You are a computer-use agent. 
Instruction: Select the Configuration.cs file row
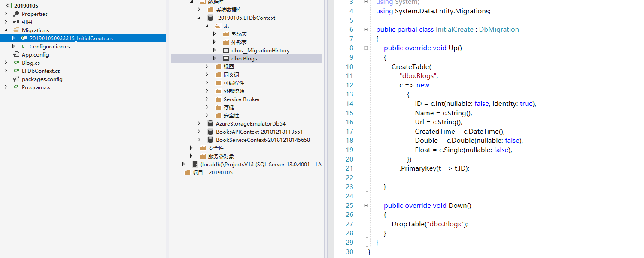83,46
